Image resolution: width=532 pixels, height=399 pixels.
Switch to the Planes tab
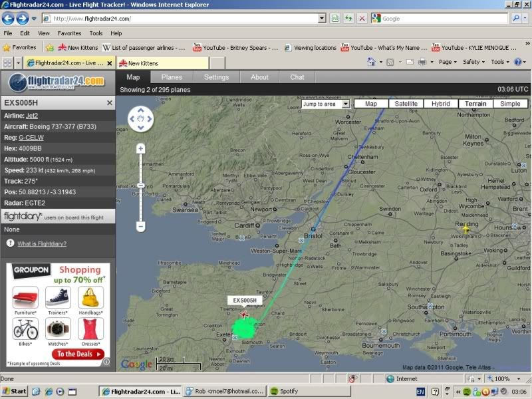(x=172, y=77)
